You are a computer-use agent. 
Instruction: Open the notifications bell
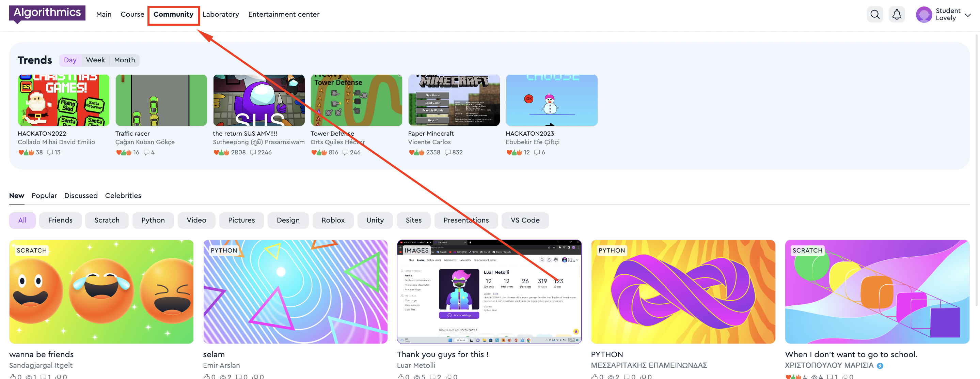pos(896,14)
